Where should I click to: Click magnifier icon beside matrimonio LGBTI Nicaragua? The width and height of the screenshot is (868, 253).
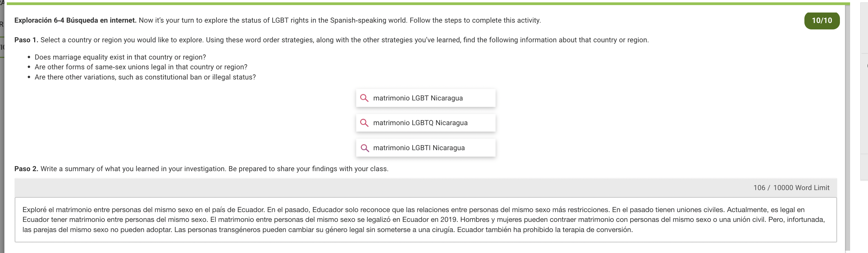click(x=364, y=148)
